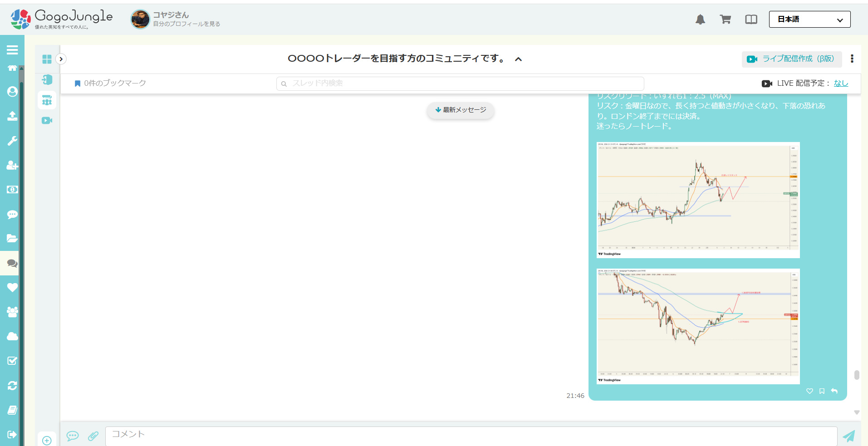Attach a file using the paperclip icon
The height and width of the screenshot is (446, 868).
tap(93, 436)
